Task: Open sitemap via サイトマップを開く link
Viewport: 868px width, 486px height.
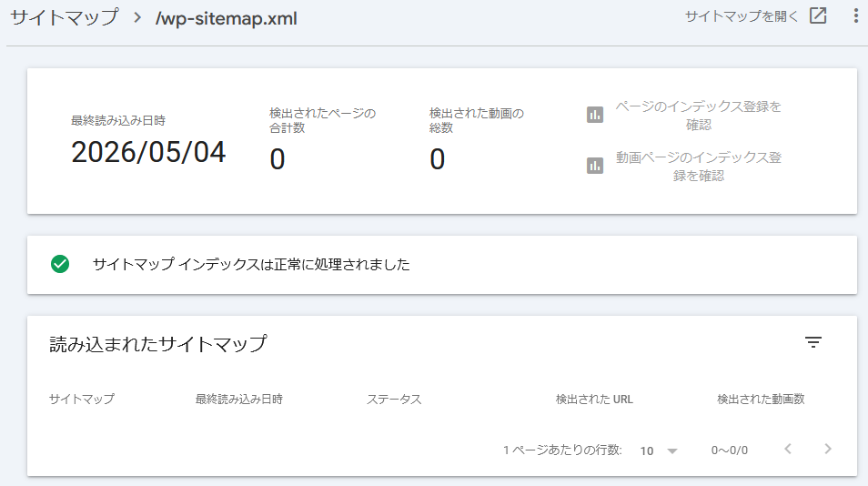Action: coord(742,16)
